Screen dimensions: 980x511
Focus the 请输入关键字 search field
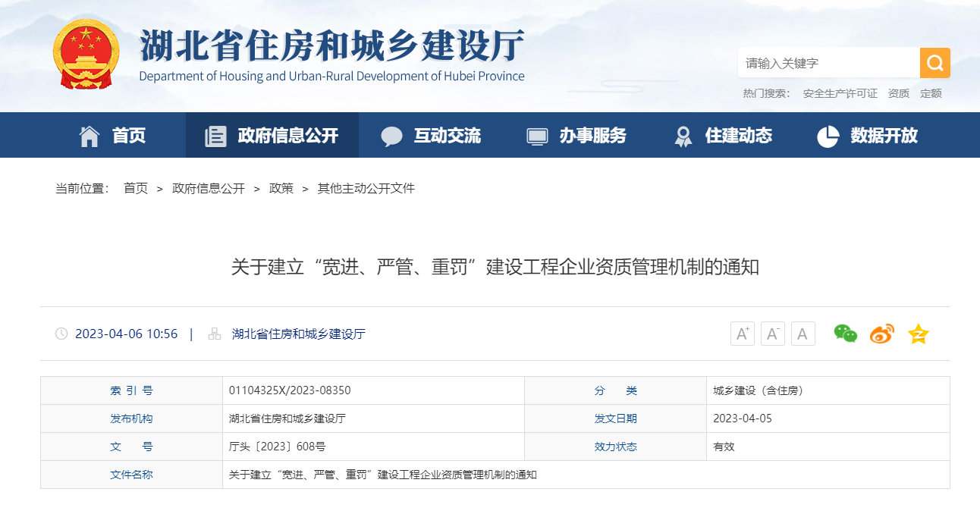pyautogui.click(x=829, y=63)
